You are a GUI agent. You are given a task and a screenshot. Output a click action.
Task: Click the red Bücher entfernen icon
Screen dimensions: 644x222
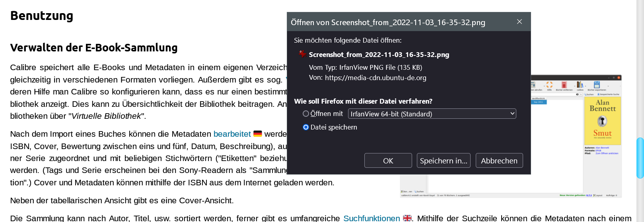point(564,84)
